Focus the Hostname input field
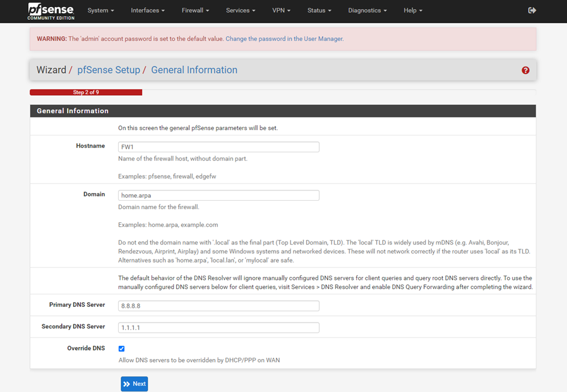The image size is (567, 392). point(219,147)
